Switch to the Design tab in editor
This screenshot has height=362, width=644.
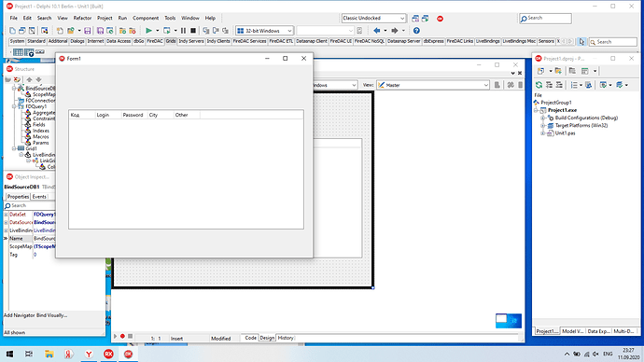[x=267, y=338]
